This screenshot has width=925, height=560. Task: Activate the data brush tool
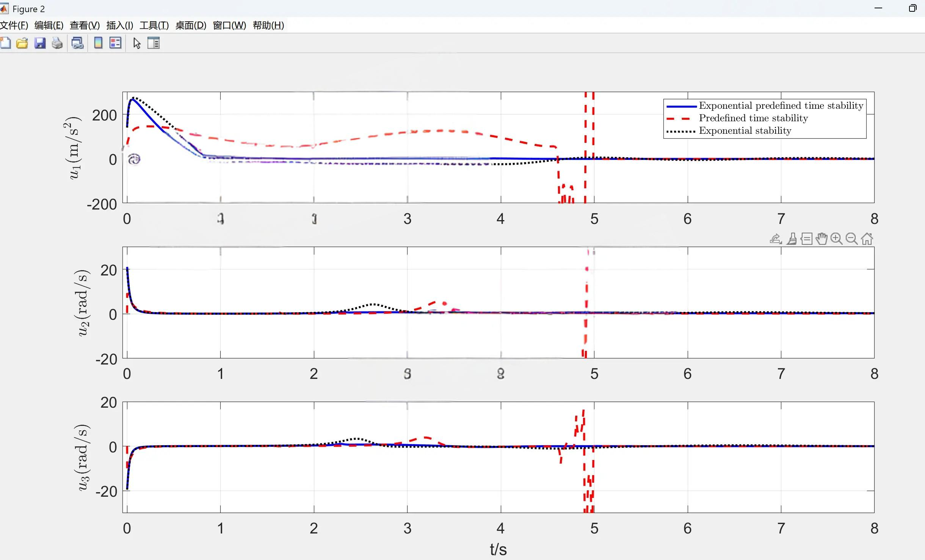tap(792, 239)
